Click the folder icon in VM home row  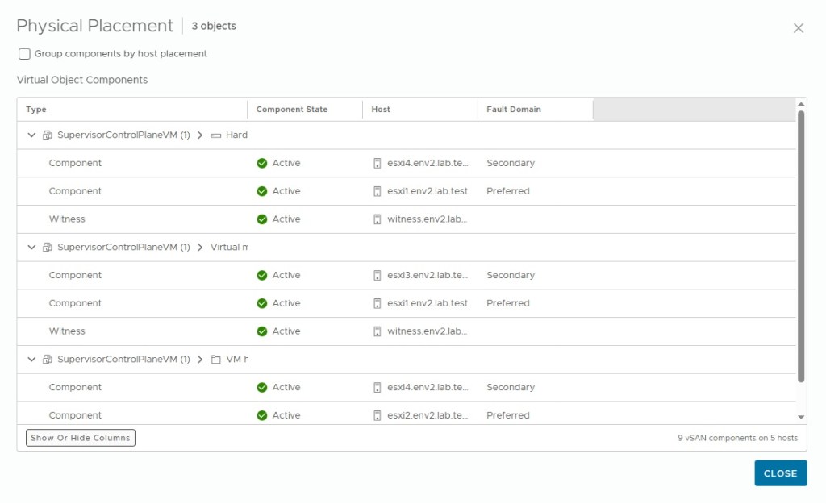[x=215, y=360]
